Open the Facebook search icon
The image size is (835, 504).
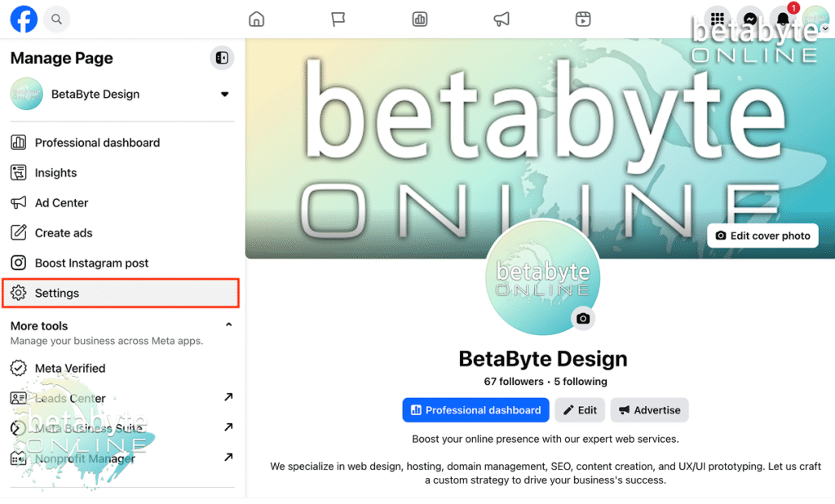point(56,19)
